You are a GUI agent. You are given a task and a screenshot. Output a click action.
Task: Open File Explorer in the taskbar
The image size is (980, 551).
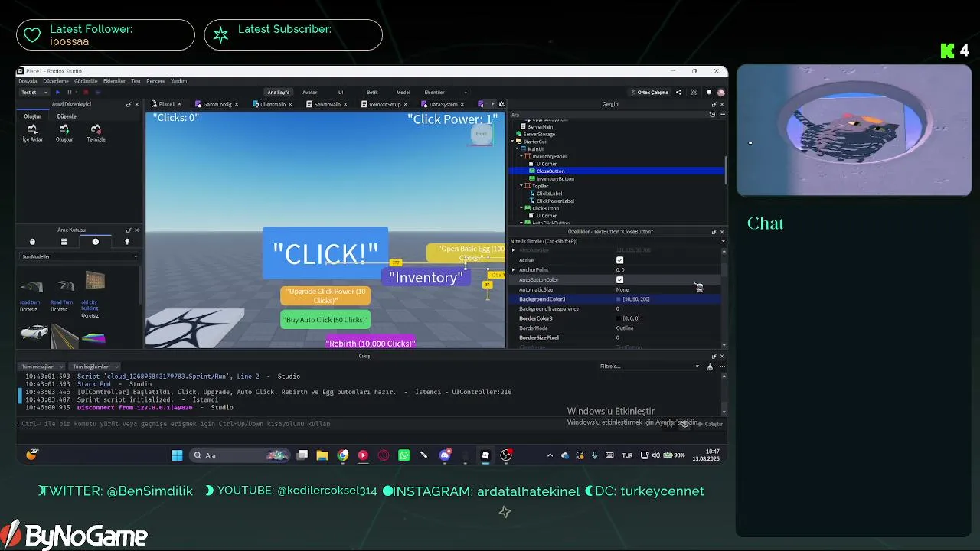tap(322, 455)
